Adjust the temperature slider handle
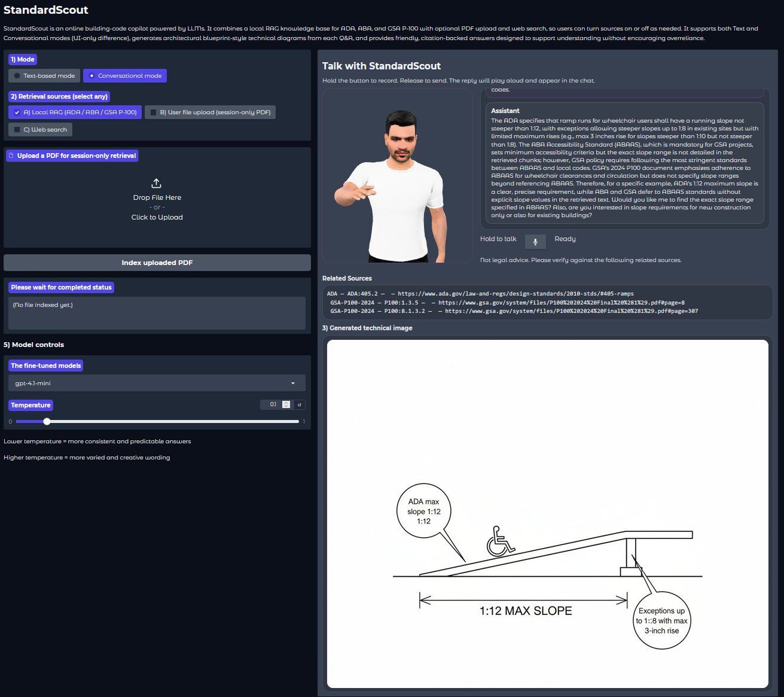The height and width of the screenshot is (697, 784). click(47, 421)
